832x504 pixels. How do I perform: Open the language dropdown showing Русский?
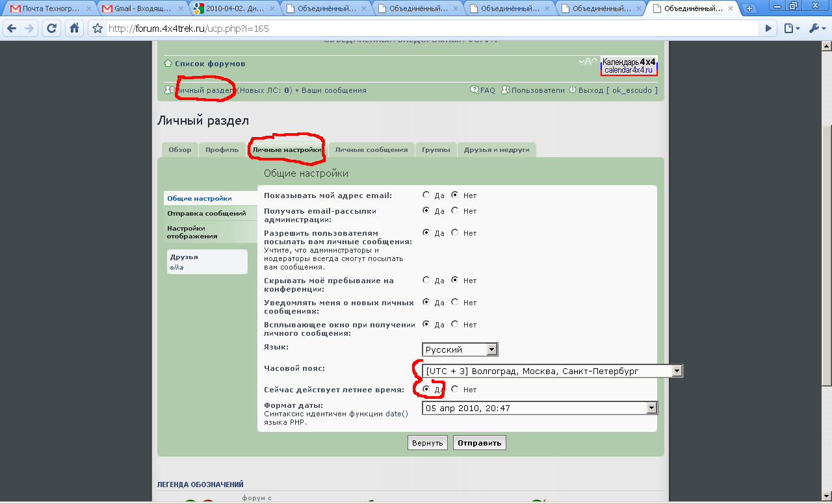[x=460, y=349]
